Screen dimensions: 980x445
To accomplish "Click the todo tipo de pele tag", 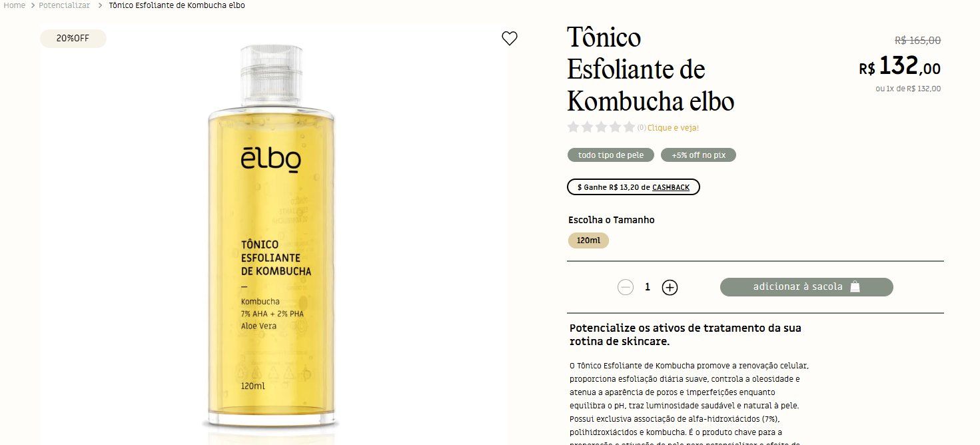I will coord(611,155).
